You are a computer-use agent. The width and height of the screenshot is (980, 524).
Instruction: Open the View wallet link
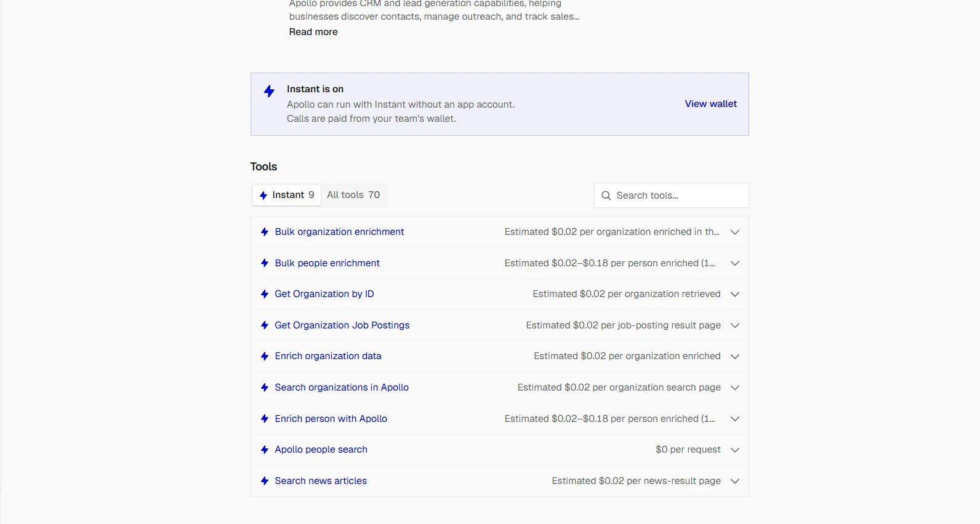pyautogui.click(x=711, y=104)
